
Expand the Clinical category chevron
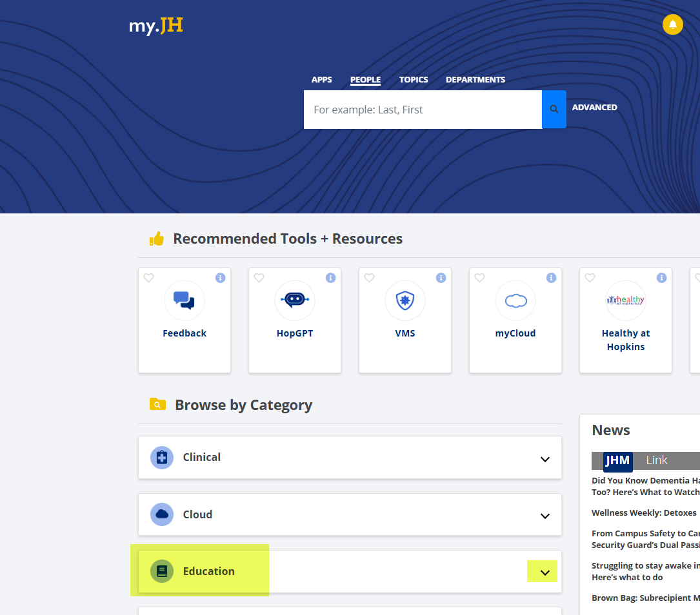545,460
